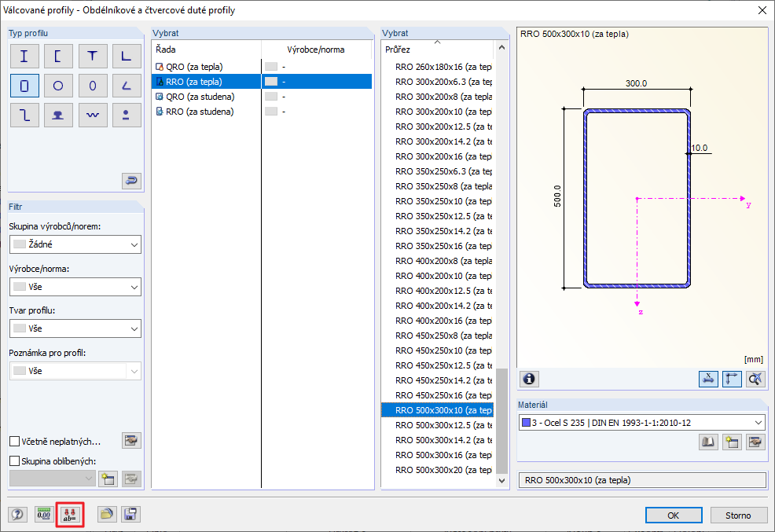Open the Výrobce/norma filter dropdown

tap(75, 287)
